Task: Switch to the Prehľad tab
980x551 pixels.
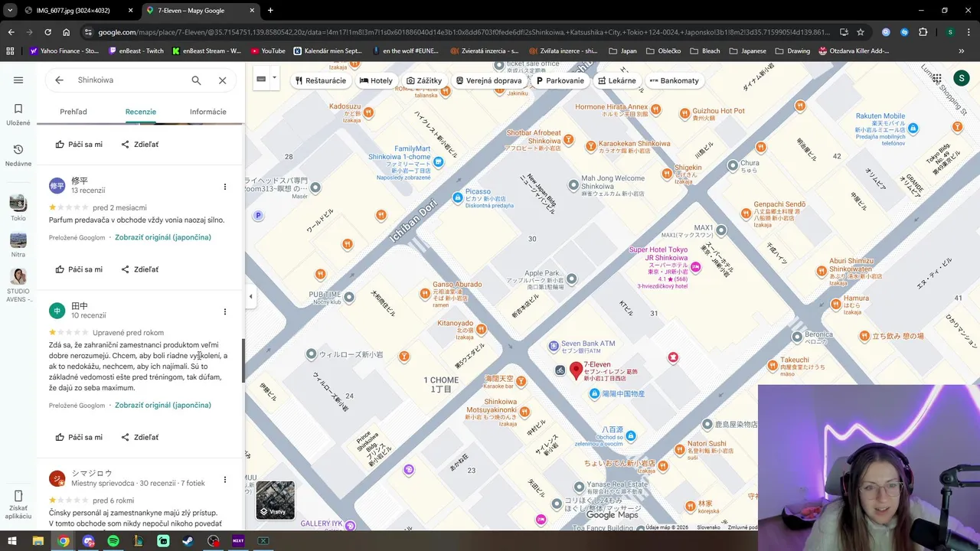Action: click(x=73, y=112)
